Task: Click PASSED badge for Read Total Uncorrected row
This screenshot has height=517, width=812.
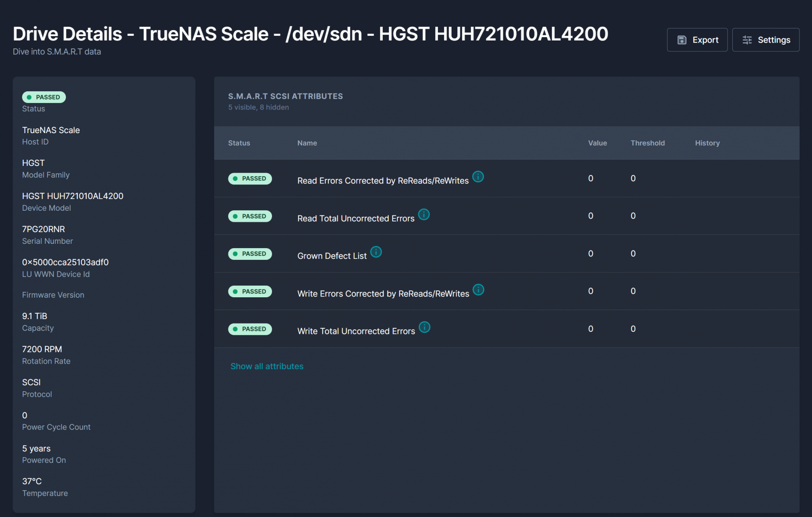Action: coord(250,216)
